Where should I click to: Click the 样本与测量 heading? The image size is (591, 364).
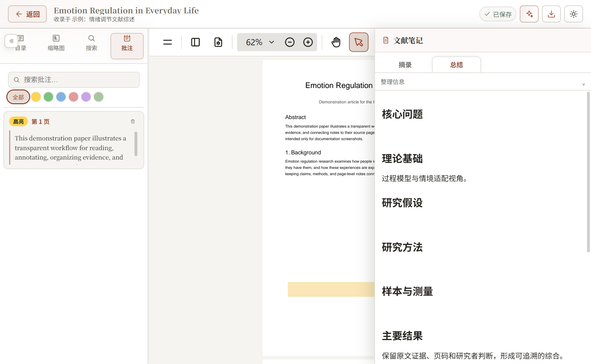click(407, 291)
